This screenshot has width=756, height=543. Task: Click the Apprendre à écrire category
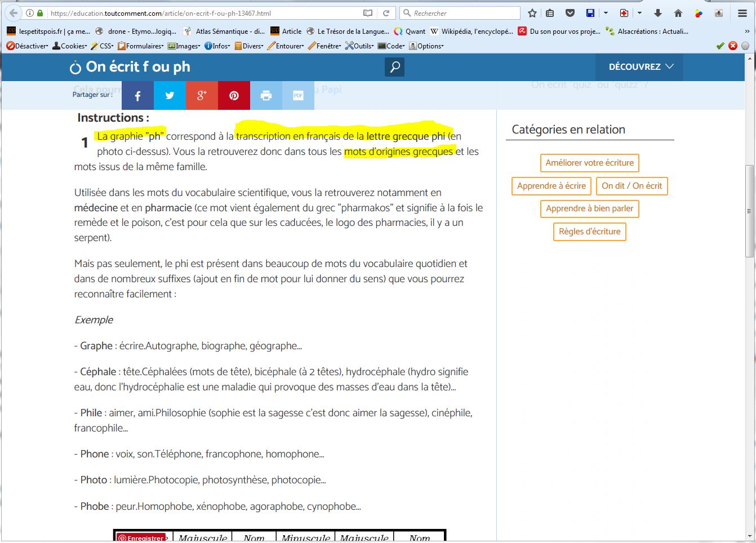click(551, 186)
